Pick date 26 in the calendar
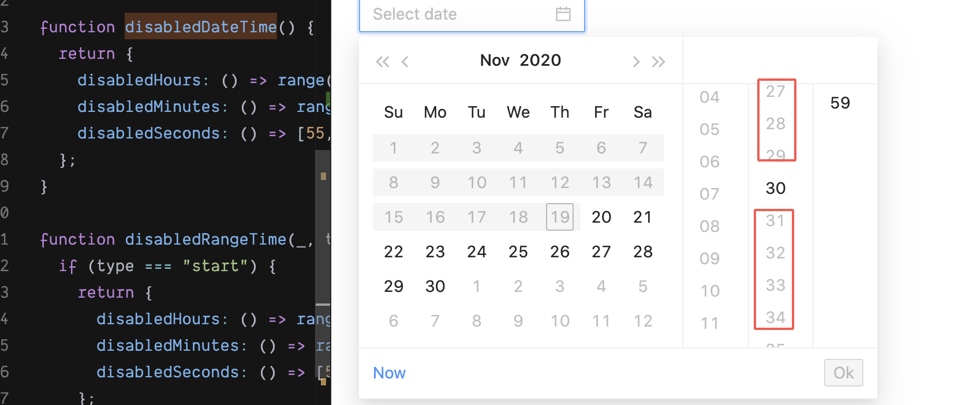The image size is (980, 405). [560, 252]
